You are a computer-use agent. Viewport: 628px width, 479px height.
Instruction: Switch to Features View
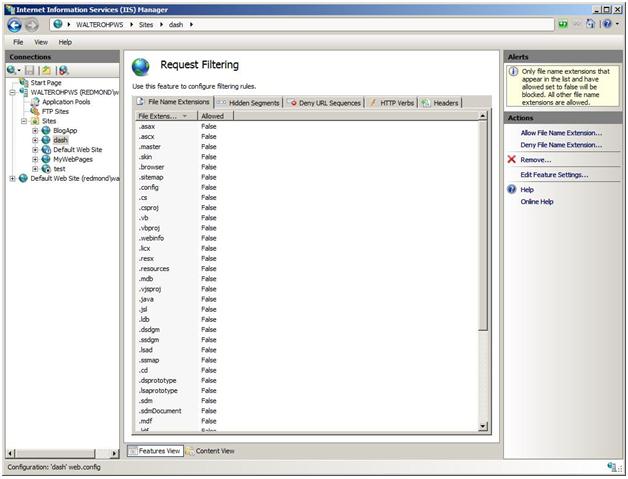point(155,451)
